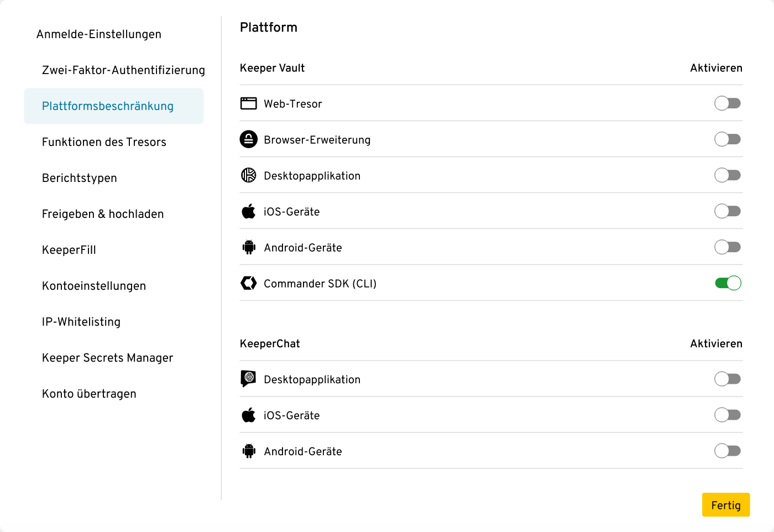Viewport: 774px width, 532px height.
Task: Click the KeeperChat section heading
Action: tap(270, 344)
